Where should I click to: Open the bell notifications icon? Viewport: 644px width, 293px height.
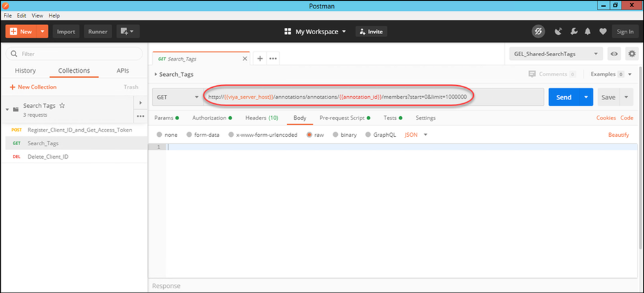tap(588, 32)
